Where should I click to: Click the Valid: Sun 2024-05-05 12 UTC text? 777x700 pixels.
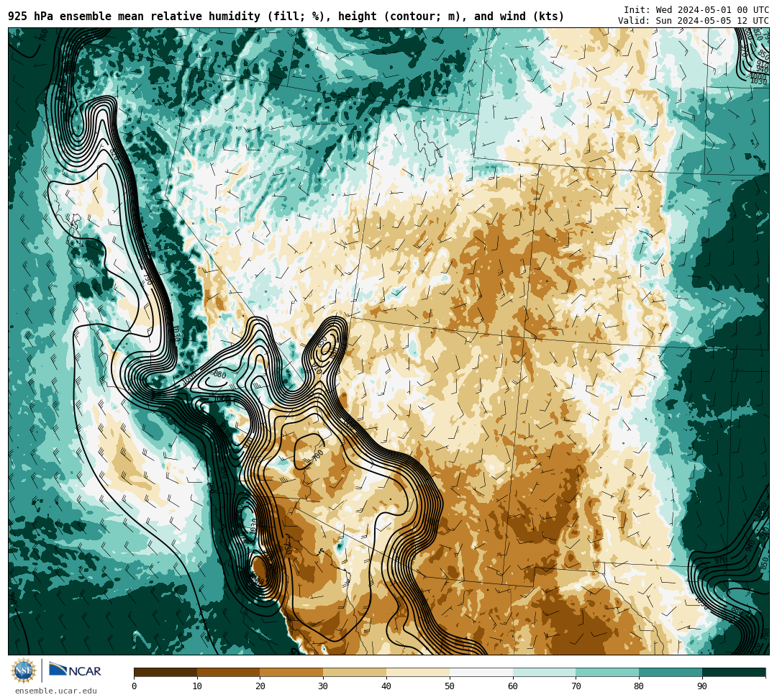[x=693, y=21]
